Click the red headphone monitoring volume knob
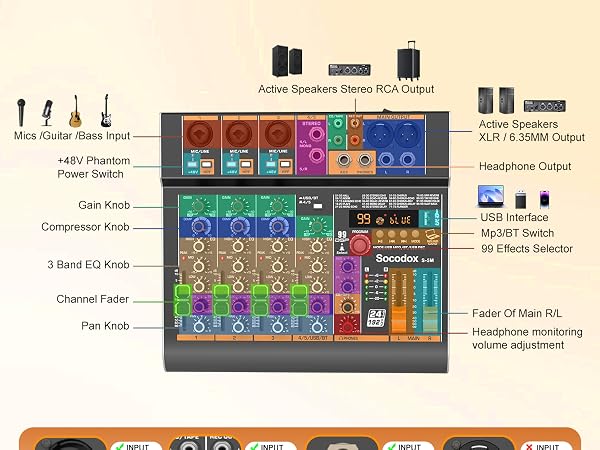600x450 pixels. click(x=347, y=325)
